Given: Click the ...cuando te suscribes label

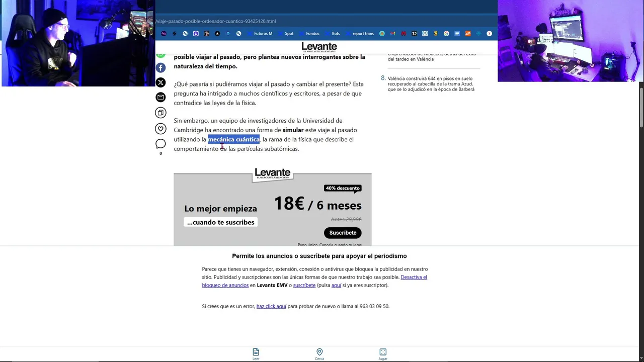Looking at the screenshot, I should tap(220, 222).
